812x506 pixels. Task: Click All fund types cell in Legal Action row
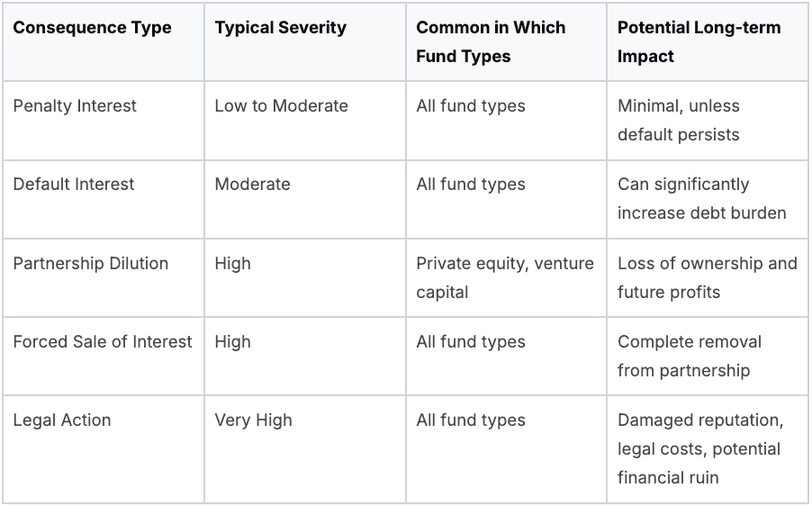[470, 420]
